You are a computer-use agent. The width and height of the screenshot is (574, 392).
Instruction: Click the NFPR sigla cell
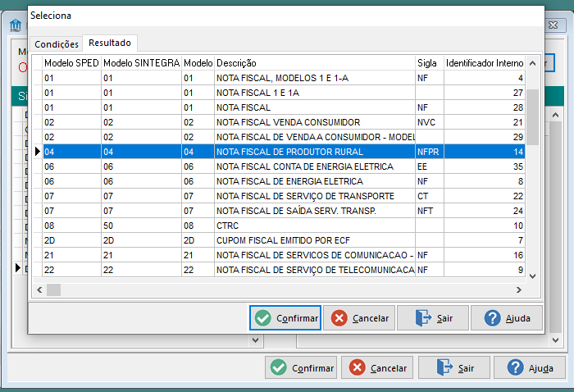430,152
